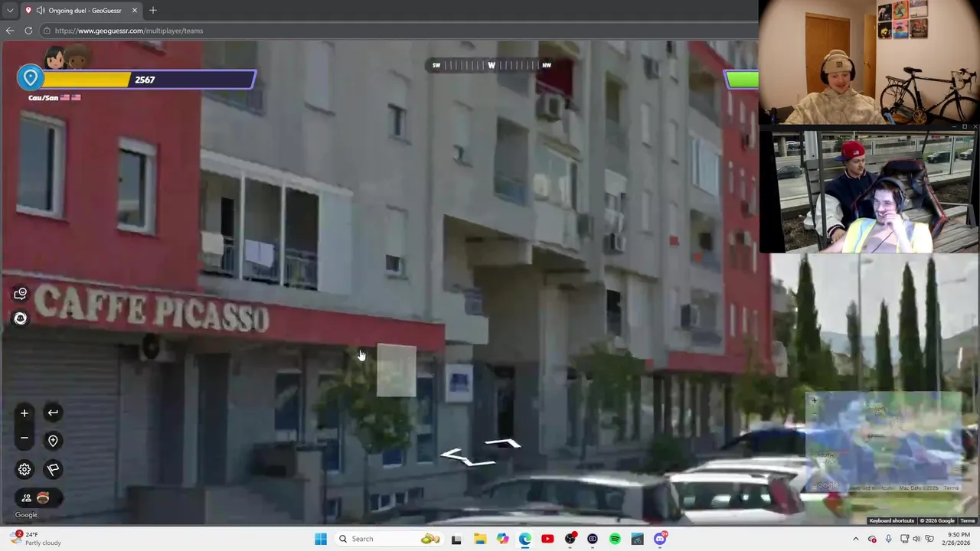Return to start checkpoint pin icon
This screenshot has width=980, height=551.
(53, 441)
